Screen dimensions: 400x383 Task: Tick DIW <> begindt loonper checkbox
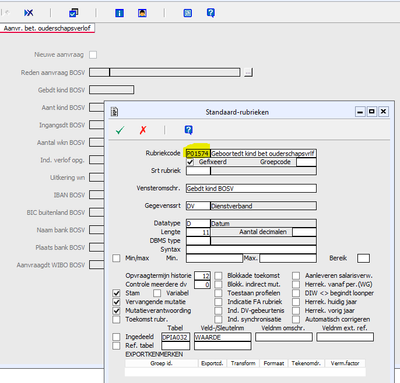click(x=296, y=293)
